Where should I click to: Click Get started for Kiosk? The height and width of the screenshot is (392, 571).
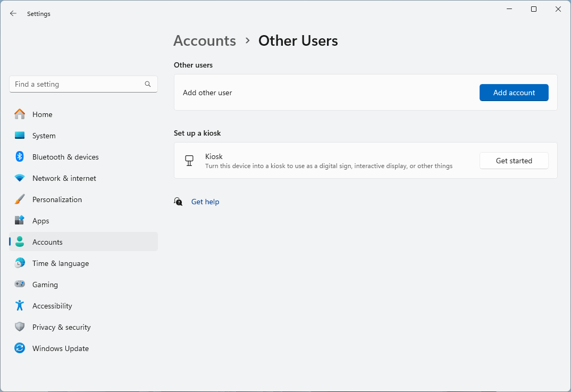click(x=514, y=161)
